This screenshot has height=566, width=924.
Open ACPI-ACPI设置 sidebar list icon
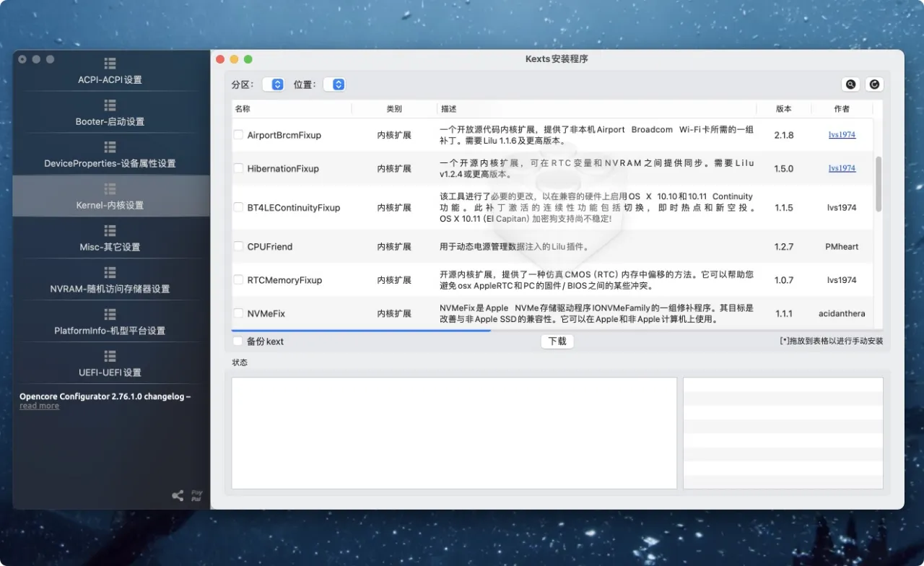(110, 64)
